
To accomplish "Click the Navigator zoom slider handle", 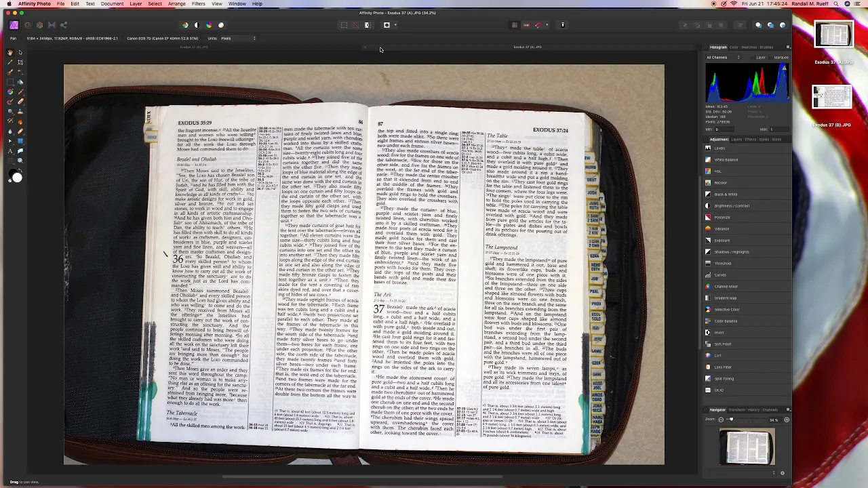I will click(732, 419).
